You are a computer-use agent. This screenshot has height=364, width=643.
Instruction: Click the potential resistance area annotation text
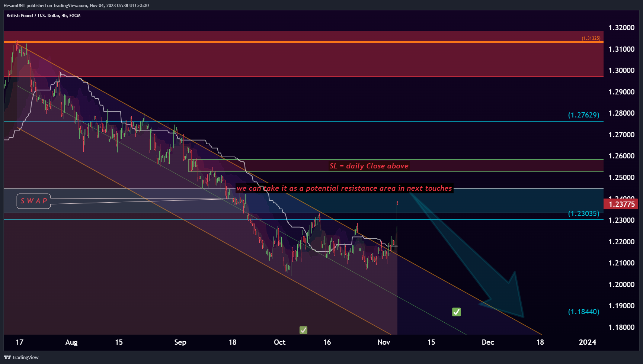[x=344, y=188]
